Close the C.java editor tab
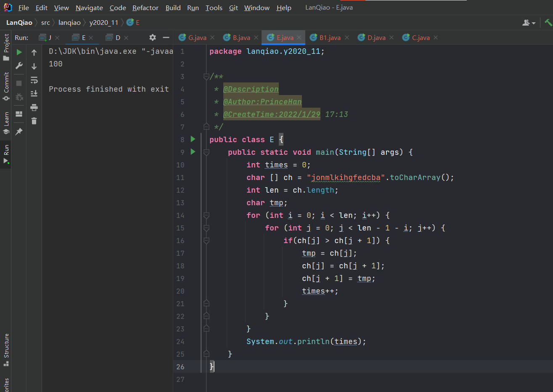 [436, 37]
